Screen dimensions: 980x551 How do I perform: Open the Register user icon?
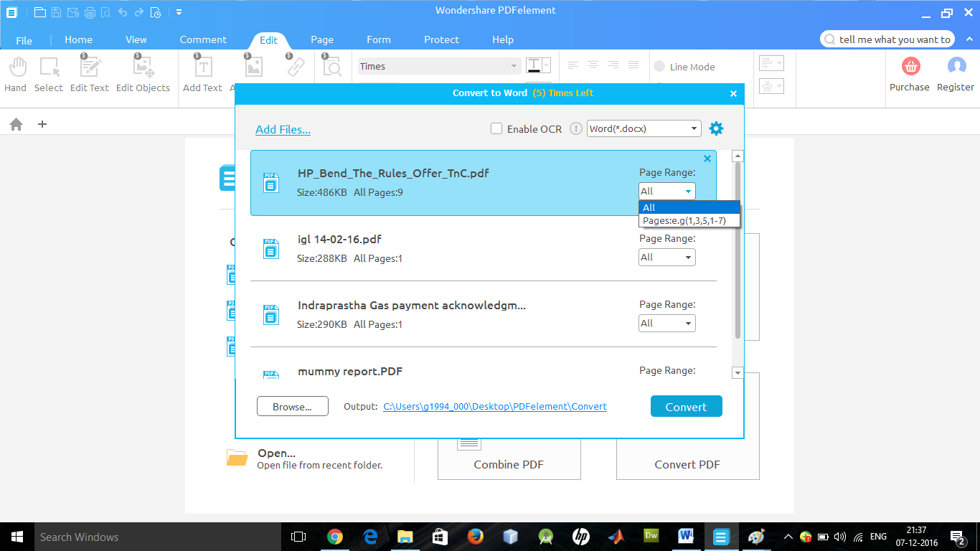coord(956,74)
